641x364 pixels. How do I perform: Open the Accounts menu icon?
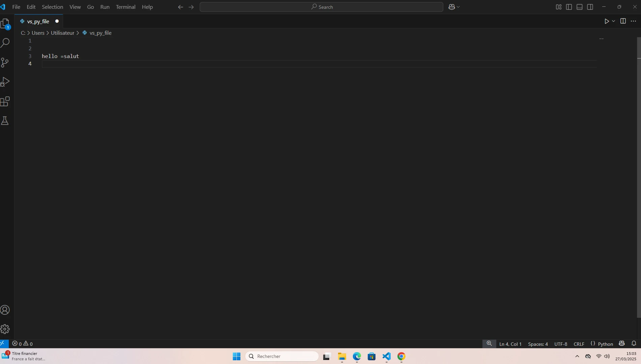5,310
